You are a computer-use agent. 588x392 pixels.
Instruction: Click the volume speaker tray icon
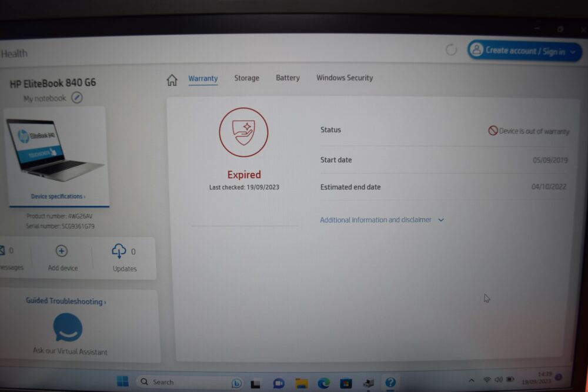(x=499, y=380)
